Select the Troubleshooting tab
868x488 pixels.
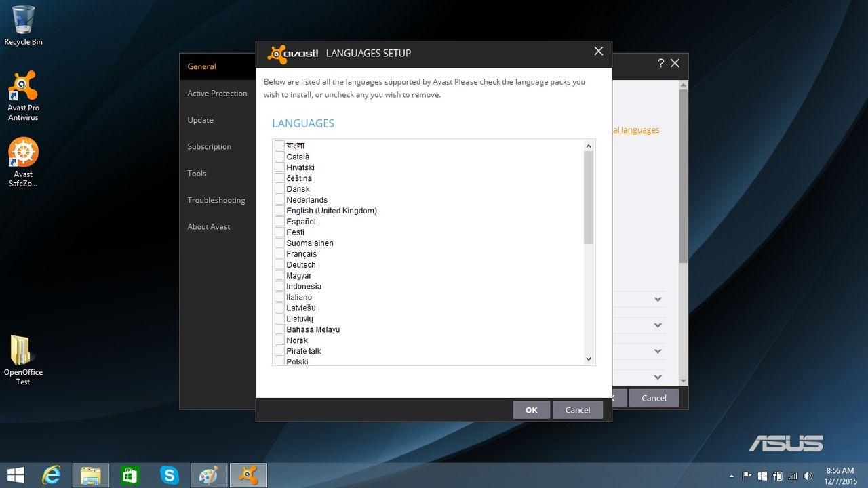[217, 200]
